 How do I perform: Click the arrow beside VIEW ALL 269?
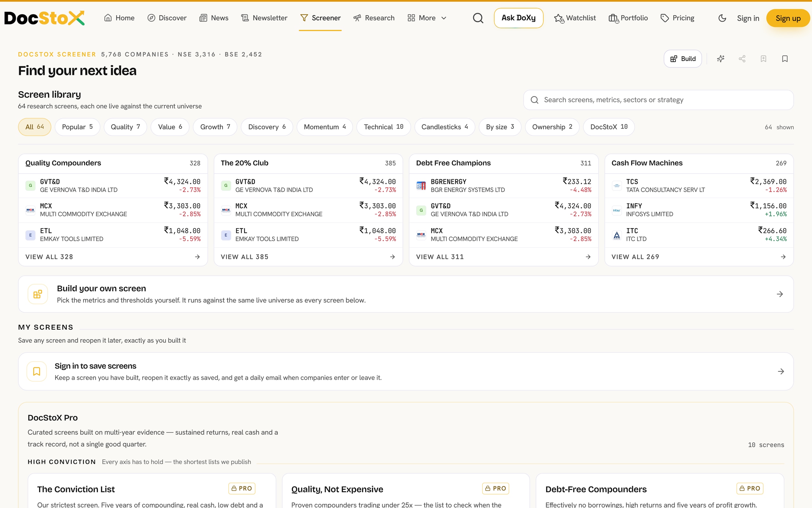(783, 257)
